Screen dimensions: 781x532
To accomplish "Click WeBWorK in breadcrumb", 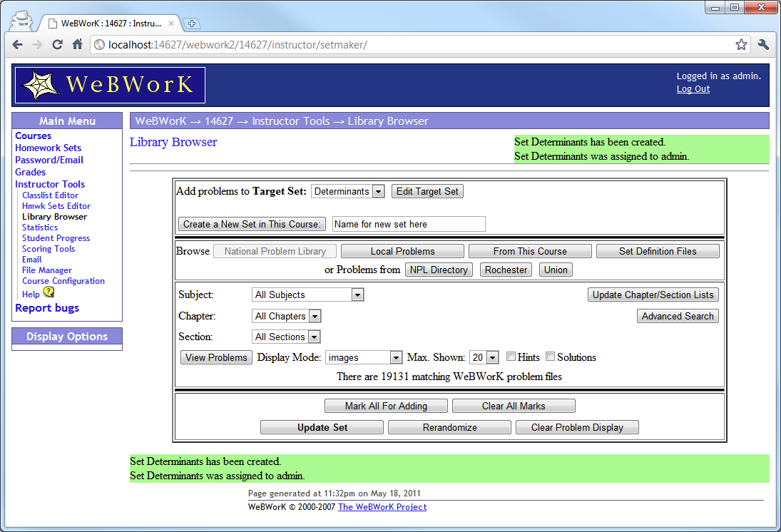I will click(160, 121).
